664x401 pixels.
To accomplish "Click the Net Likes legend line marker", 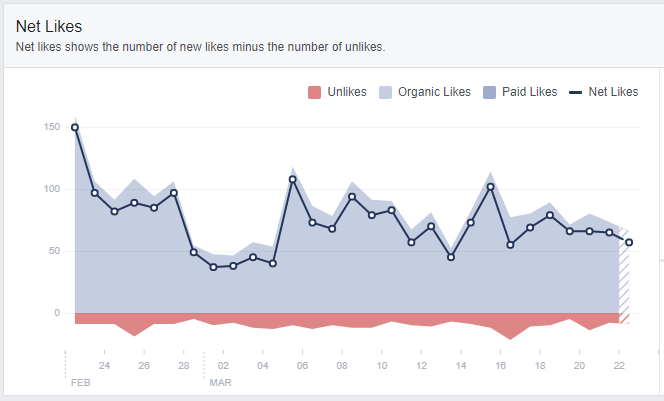I will pos(575,92).
